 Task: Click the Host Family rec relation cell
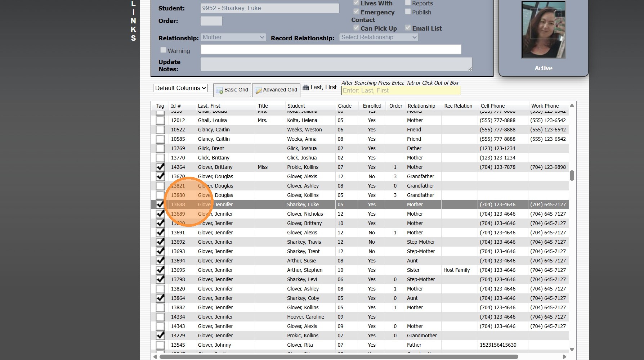(457, 270)
